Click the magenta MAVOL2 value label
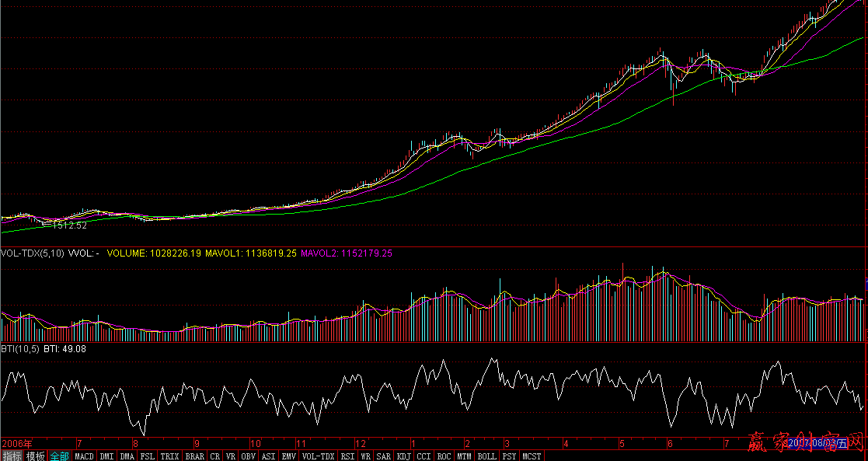This screenshot has height=461, width=868. click(346, 253)
